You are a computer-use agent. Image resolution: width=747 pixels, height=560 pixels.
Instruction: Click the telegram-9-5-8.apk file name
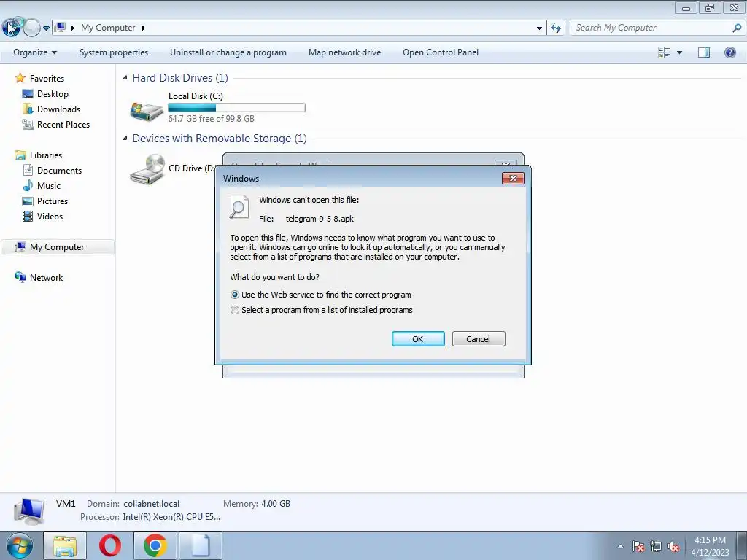click(x=320, y=219)
